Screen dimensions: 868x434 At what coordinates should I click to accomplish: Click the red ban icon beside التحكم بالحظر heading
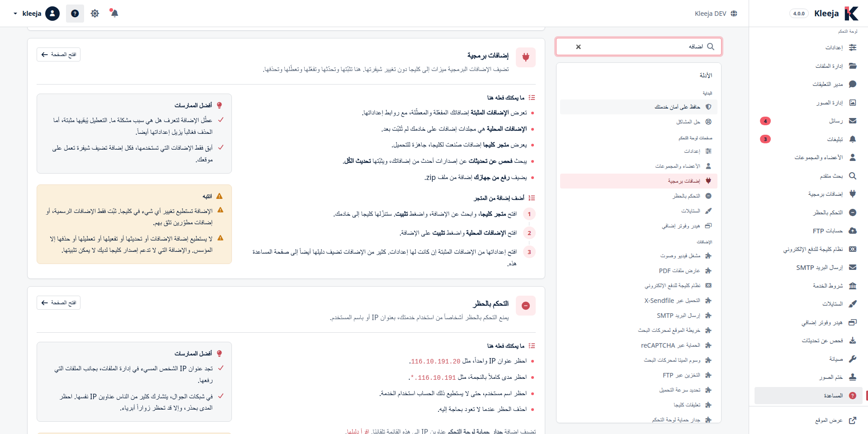pyautogui.click(x=526, y=306)
